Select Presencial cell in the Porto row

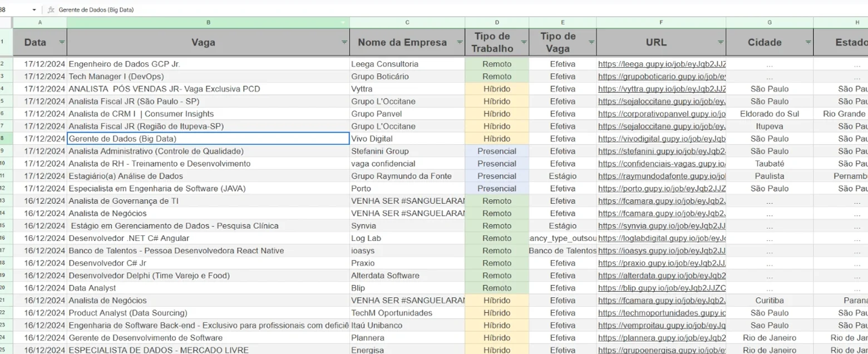497,189
